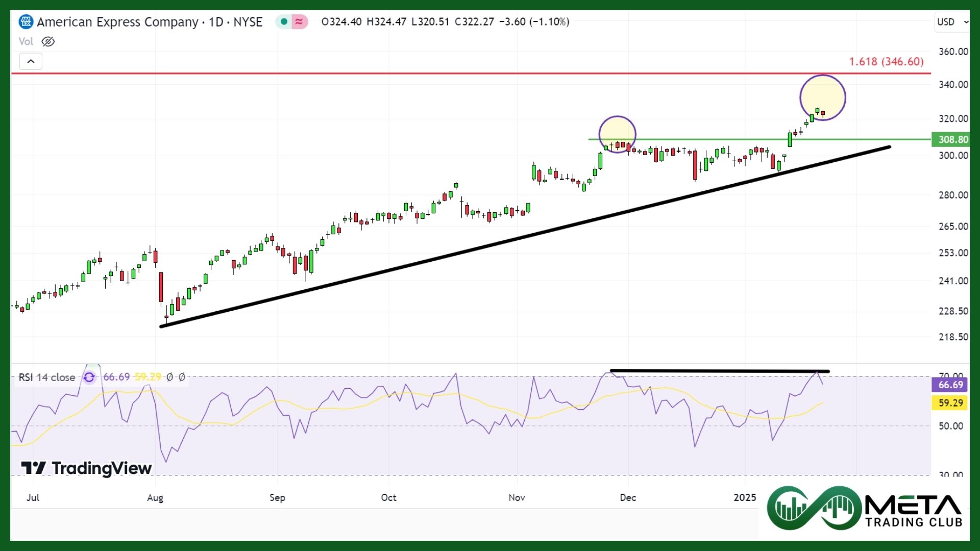Click the 1.618 (346.60) Fibonacci label
This screenshot has width=980, height=551.
pos(886,62)
